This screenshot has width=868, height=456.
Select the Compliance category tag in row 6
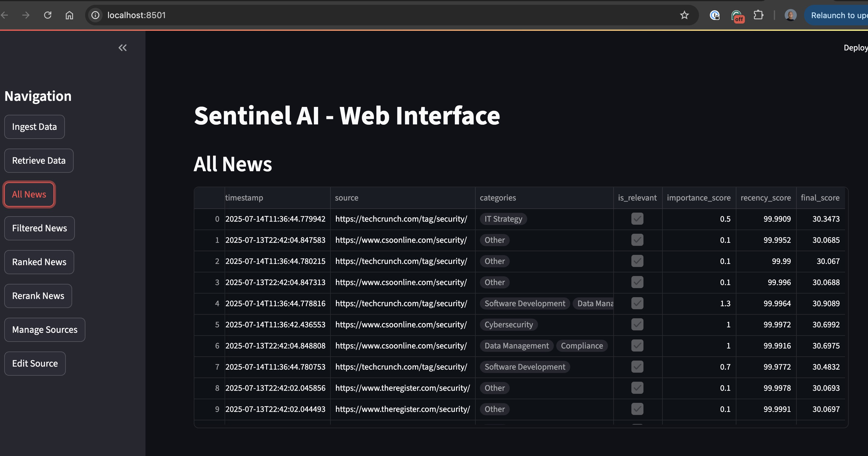coord(582,346)
